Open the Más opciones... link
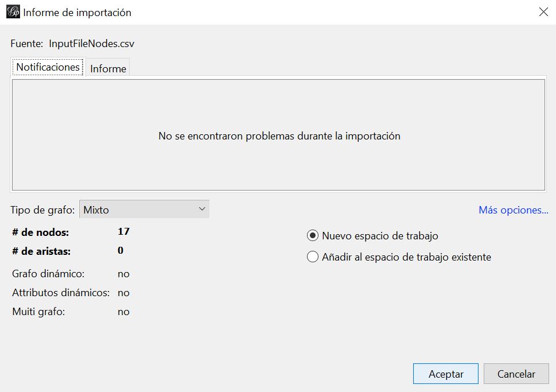The image size is (556, 392). tap(513, 210)
